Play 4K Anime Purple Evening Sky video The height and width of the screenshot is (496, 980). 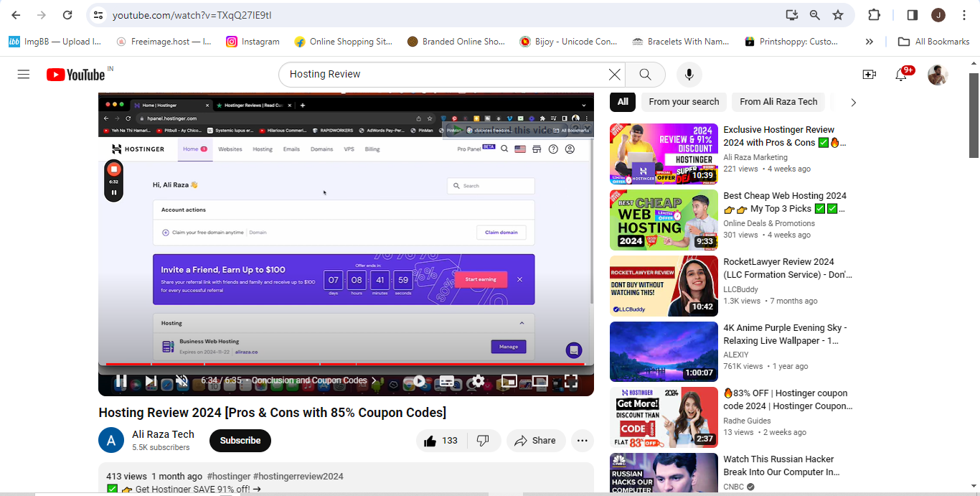tap(664, 352)
